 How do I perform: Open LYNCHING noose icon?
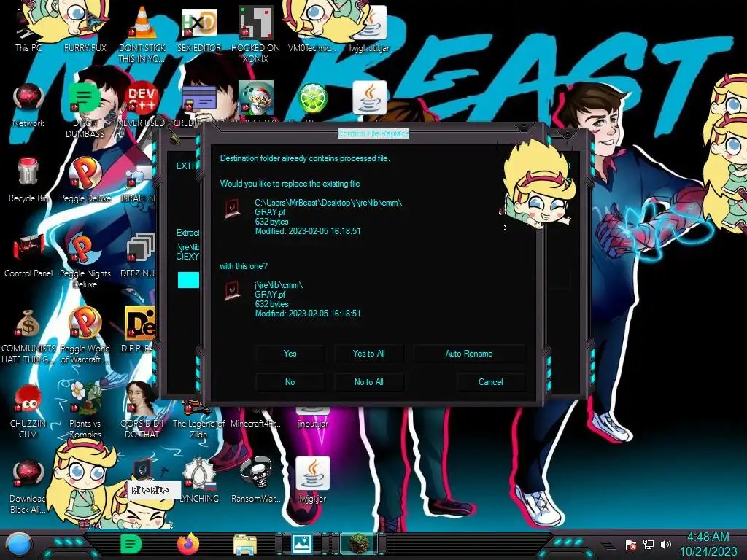198,481
